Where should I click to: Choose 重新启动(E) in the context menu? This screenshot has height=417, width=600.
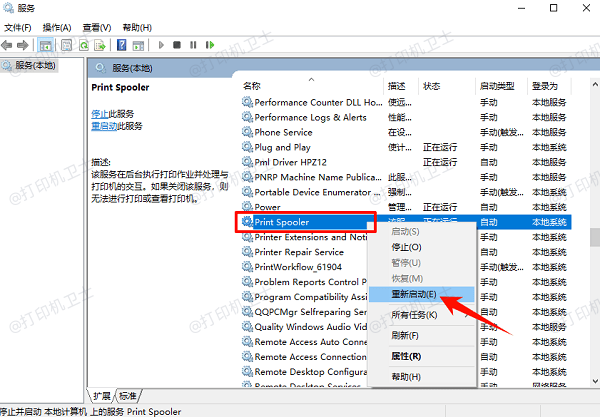397,293
